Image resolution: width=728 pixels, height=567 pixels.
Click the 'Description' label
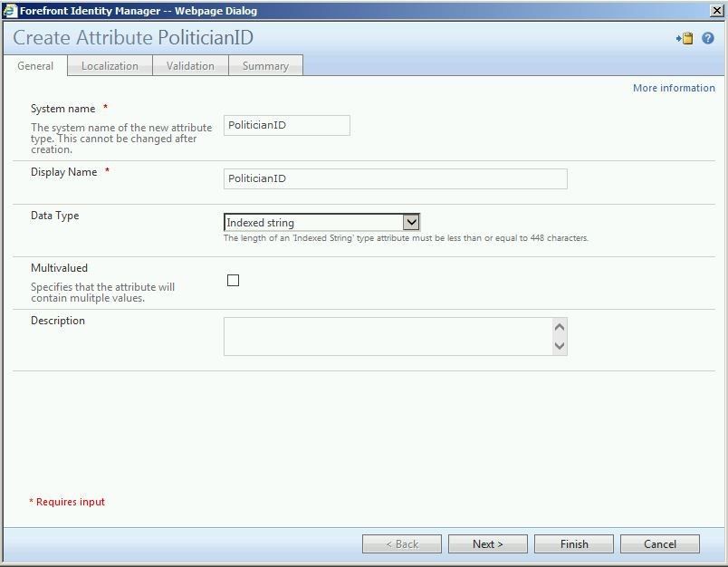click(x=58, y=321)
